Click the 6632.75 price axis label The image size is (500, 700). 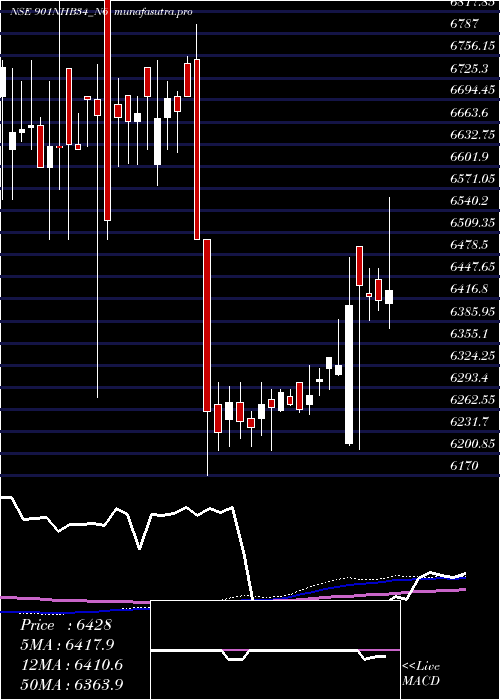click(472, 135)
